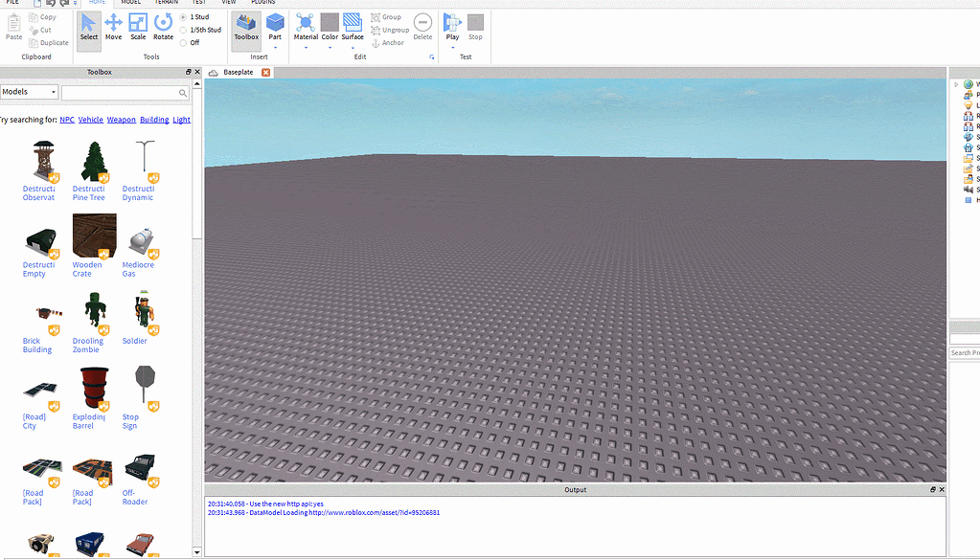The image size is (980, 560).
Task: Open the Models category dropdown in Toolbox
Action: (x=28, y=92)
